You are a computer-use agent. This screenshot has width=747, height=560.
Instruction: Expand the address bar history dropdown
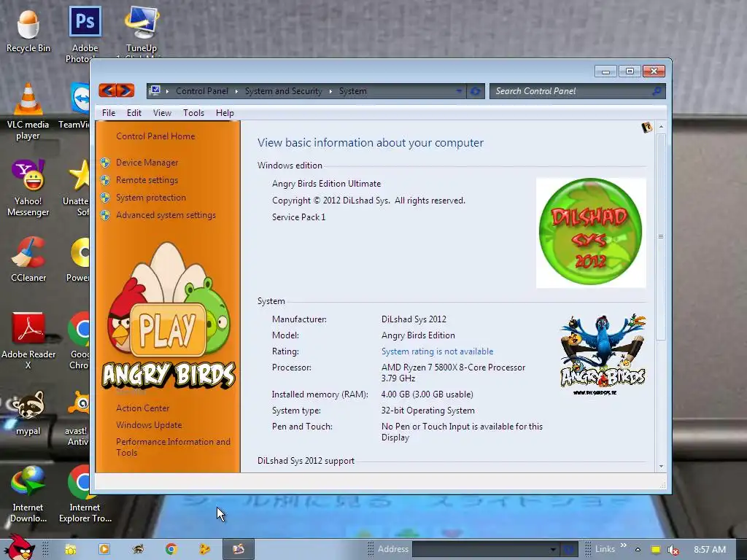tap(458, 91)
